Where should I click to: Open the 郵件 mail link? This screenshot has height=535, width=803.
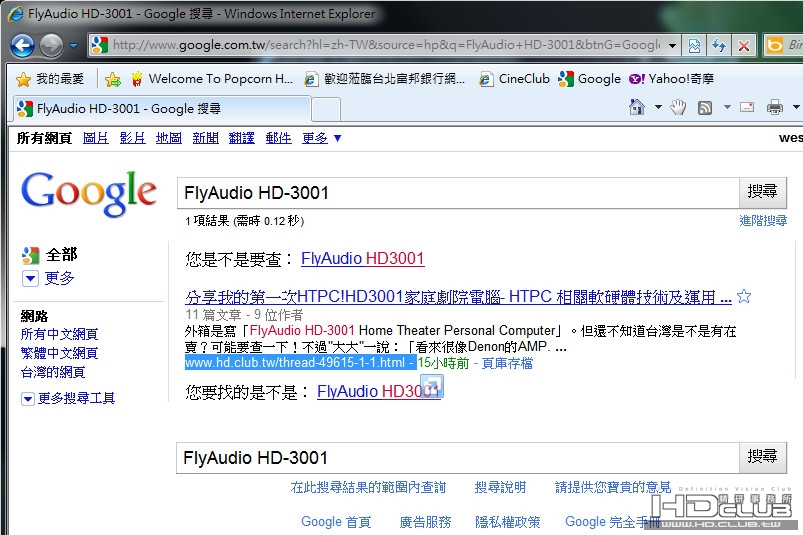tap(278, 138)
